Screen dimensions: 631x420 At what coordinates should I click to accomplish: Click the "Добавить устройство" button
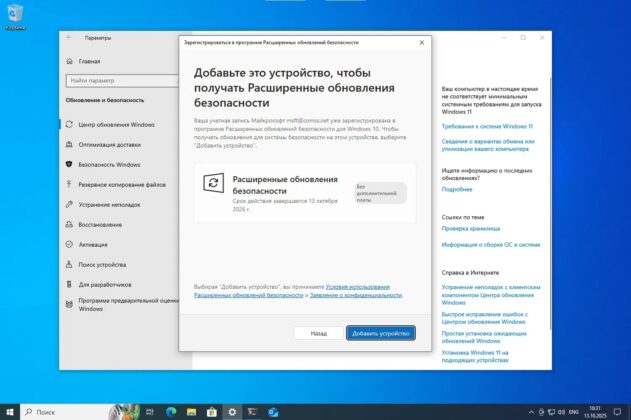[380, 333]
